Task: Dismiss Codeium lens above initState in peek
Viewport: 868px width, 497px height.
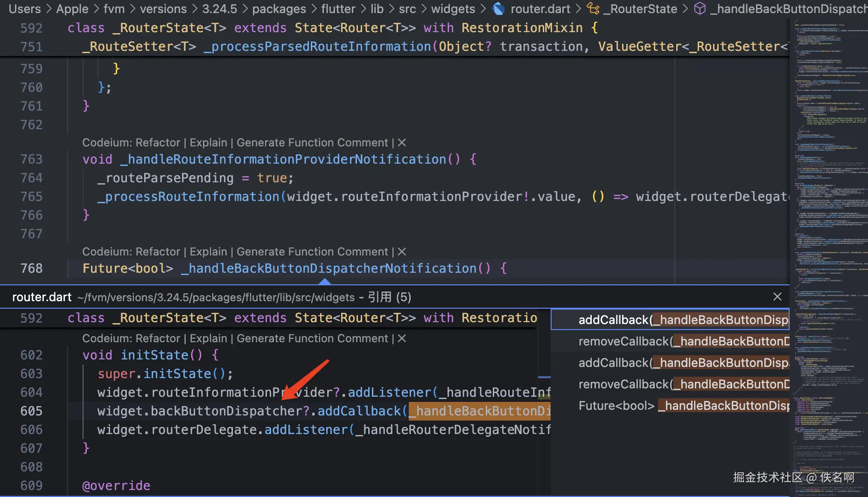Action: coord(402,338)
